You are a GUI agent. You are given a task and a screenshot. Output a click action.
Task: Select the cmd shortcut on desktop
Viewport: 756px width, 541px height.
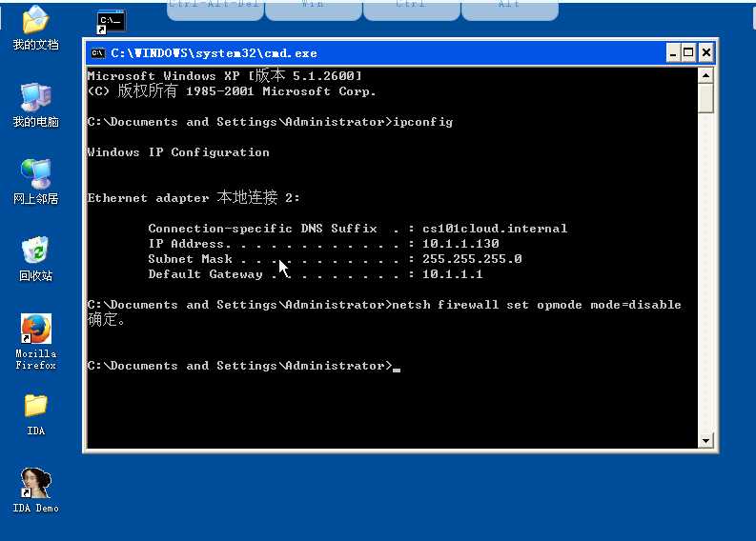click(x=111, y=22)
